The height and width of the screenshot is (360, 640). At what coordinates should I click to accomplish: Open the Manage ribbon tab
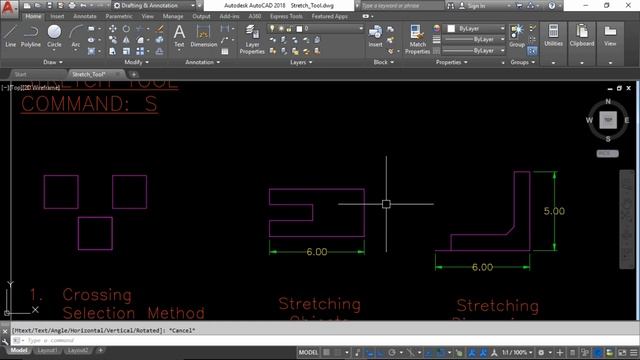173,16
